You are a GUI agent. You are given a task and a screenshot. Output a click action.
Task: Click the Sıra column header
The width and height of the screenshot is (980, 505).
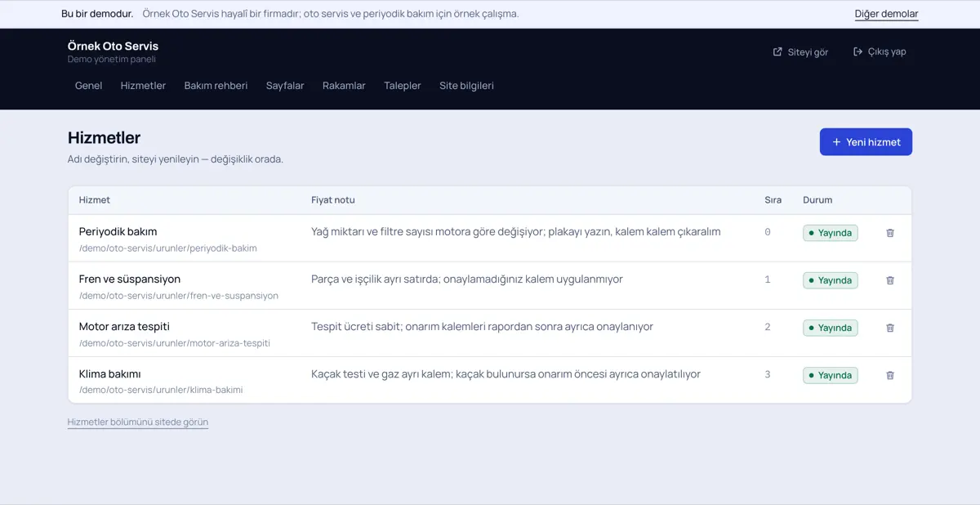click(773, 200)
